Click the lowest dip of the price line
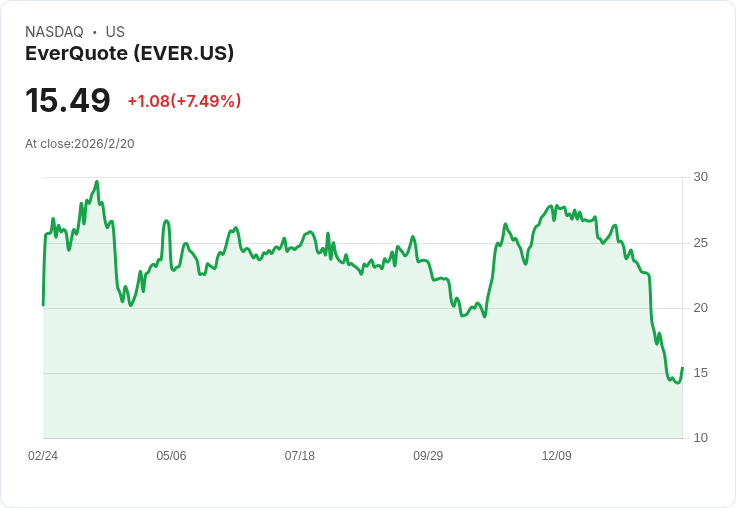Screen dimensions: 736x508 tap(677, 383)
